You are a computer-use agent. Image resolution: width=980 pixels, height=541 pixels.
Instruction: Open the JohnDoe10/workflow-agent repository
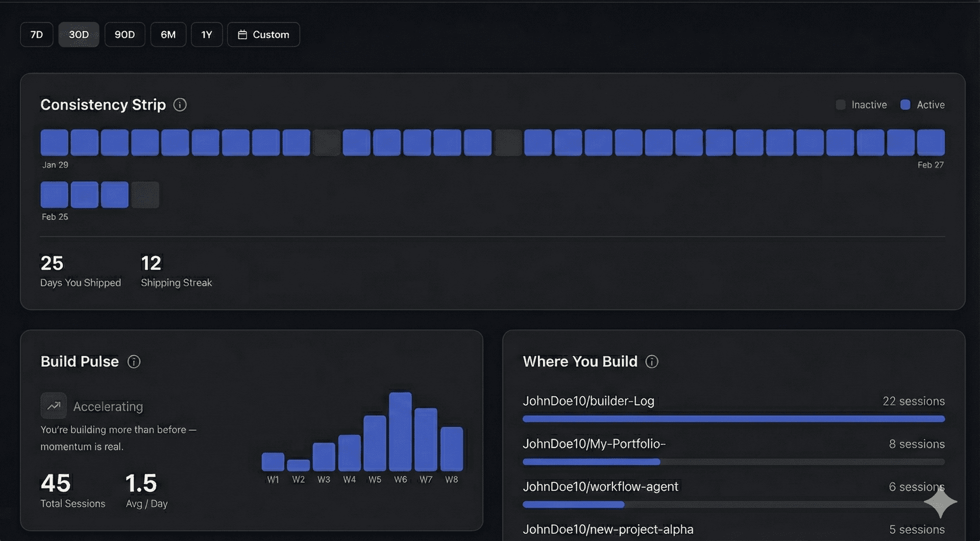point(600,486)
